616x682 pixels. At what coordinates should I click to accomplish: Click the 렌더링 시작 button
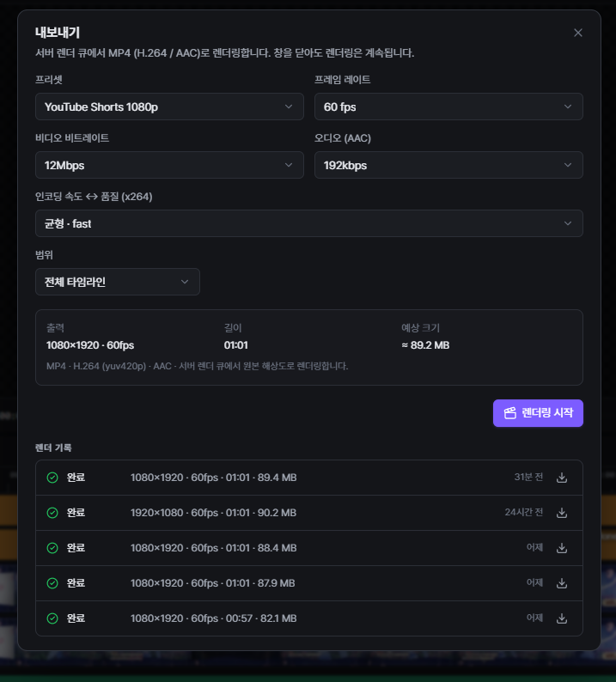(538, 413)
